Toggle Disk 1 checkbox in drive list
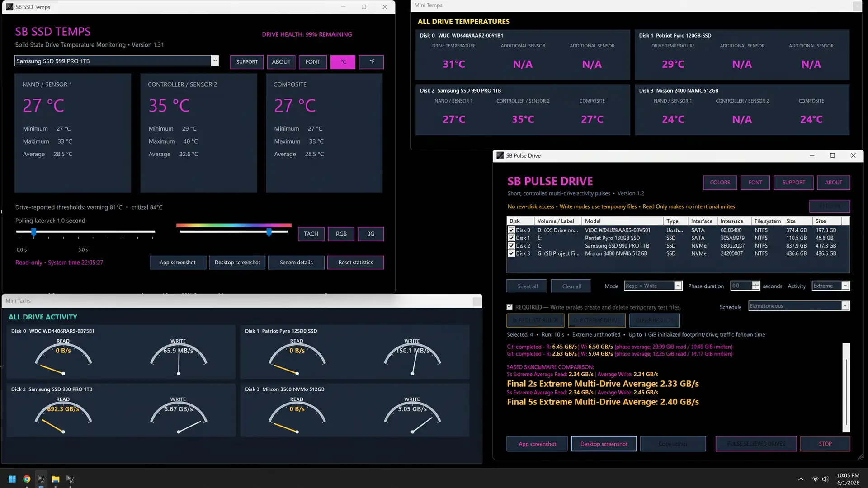This screenshot has width=868, height=488. (x=511, y=238)
